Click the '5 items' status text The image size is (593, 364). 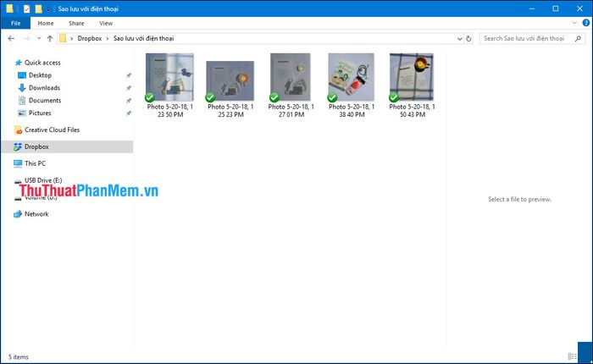pyautogui.click(x=19, y=357)
